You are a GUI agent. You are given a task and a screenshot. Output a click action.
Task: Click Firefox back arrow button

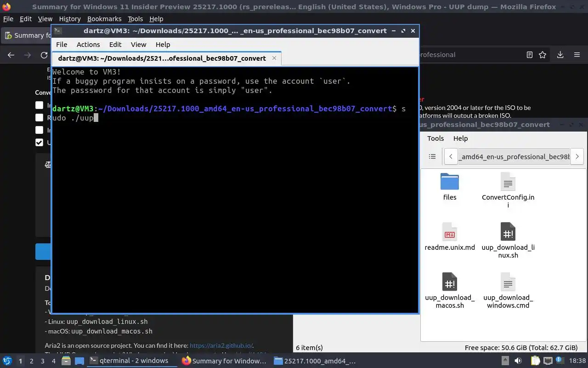[11, 55]
